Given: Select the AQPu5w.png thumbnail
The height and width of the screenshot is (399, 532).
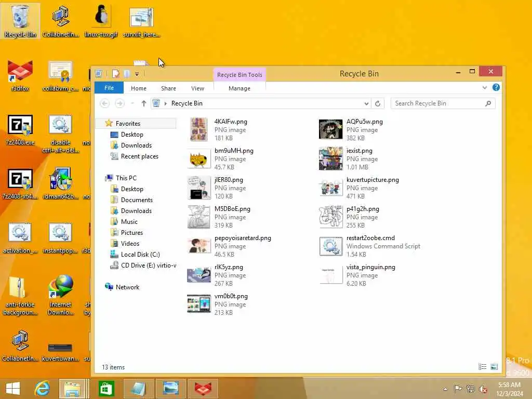Looking at the screenshot, I should [x=331, y=129].
